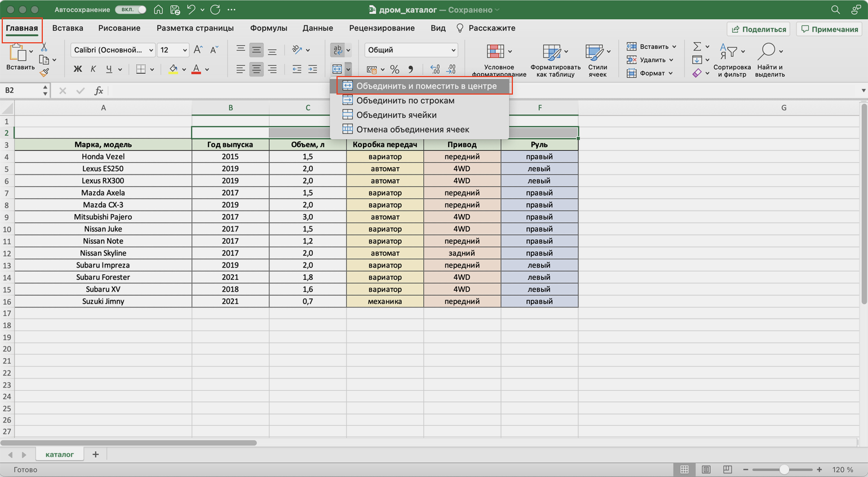Click the AutoSum sigma icon
This screenshot has width=868, height=477.
click(697, 47)
